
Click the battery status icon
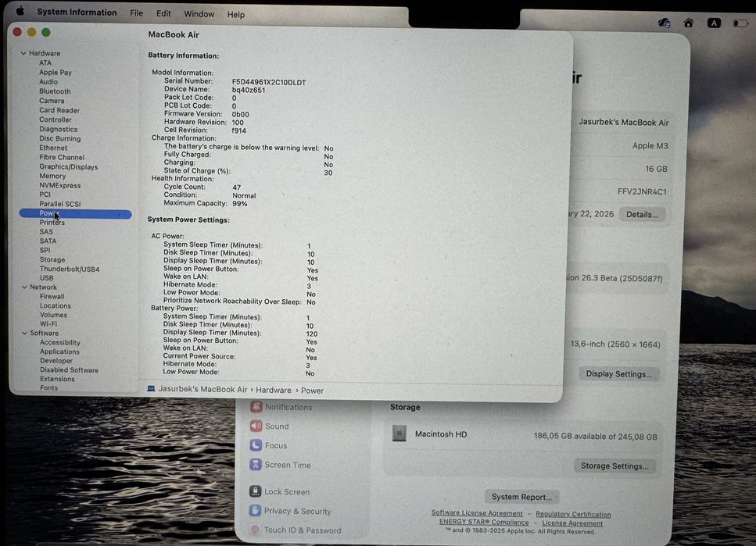[740, 23]
